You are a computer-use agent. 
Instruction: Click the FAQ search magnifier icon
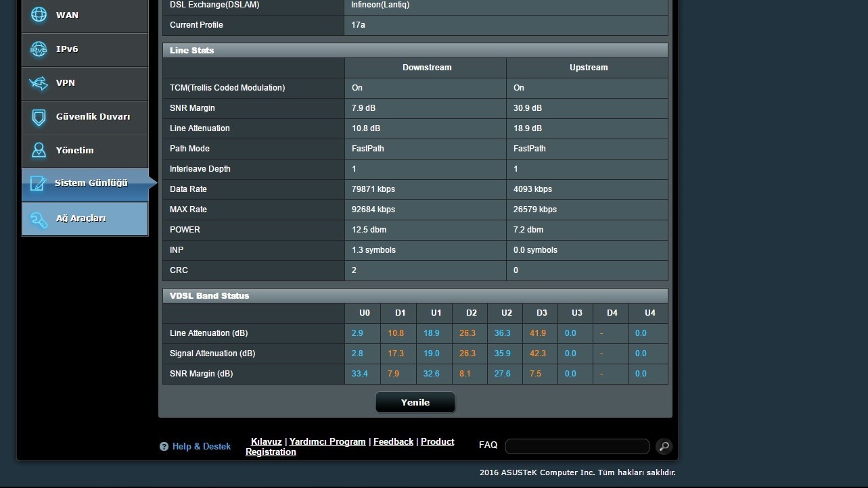point(664,446)
